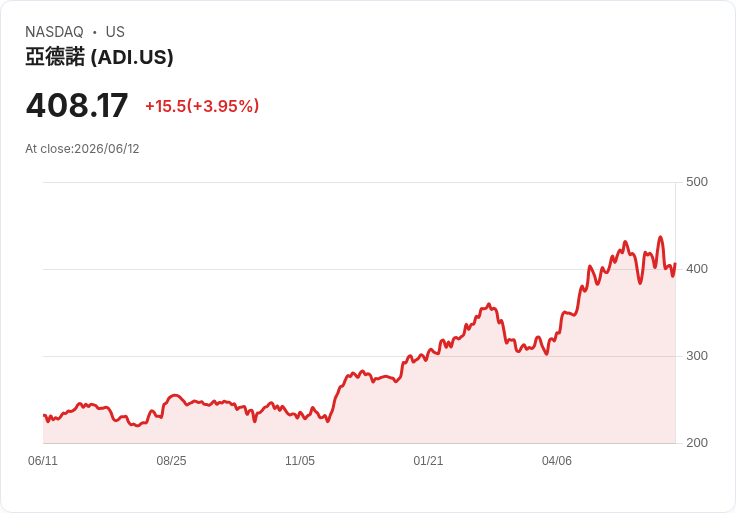Click the dot separator between NASDAQ and US

click(94, 32)
